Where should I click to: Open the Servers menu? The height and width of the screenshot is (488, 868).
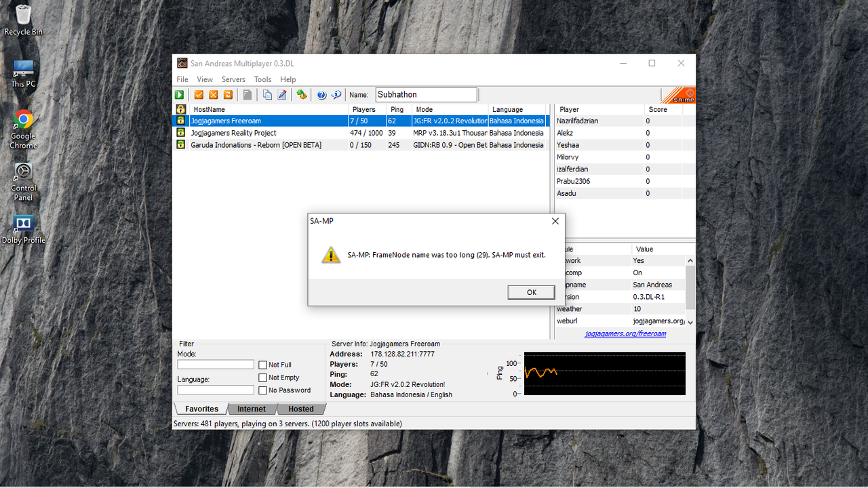point(233,79)
